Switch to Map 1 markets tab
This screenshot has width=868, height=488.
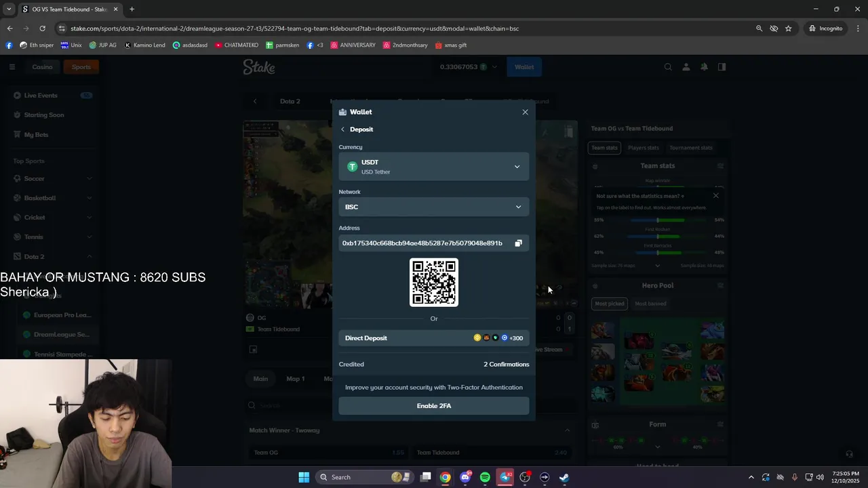point(295,379)
